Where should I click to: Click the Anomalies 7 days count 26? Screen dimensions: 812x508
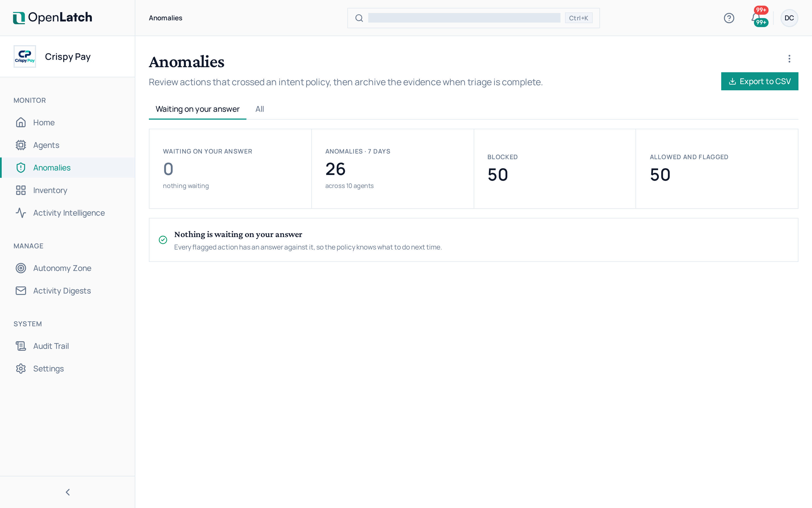tap(335, 169)
